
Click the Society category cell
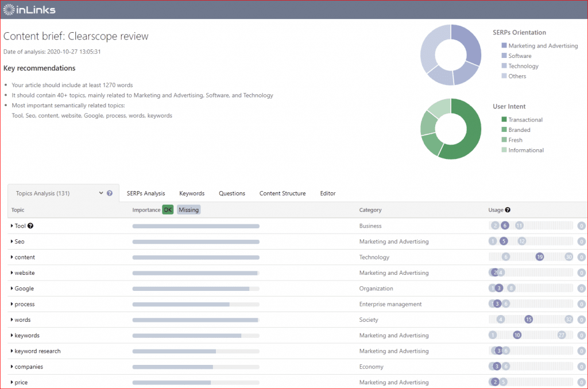tap(369, 320)
